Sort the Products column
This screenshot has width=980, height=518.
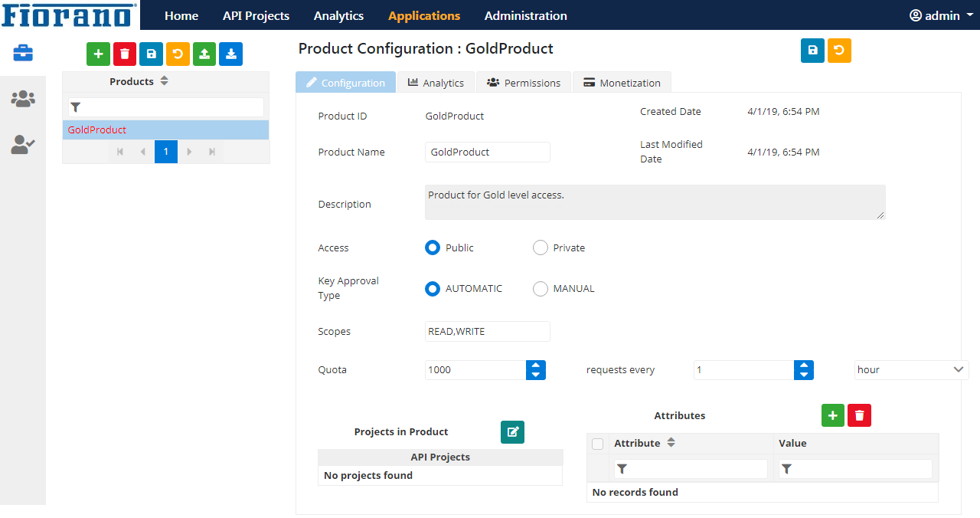(164, 81)
